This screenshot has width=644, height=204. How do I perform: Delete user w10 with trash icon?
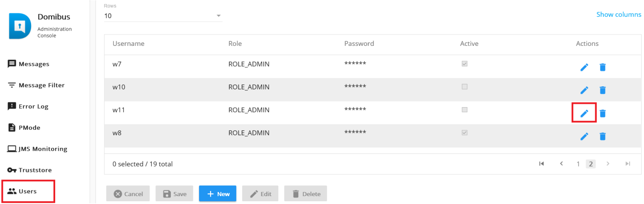[602, 90]
